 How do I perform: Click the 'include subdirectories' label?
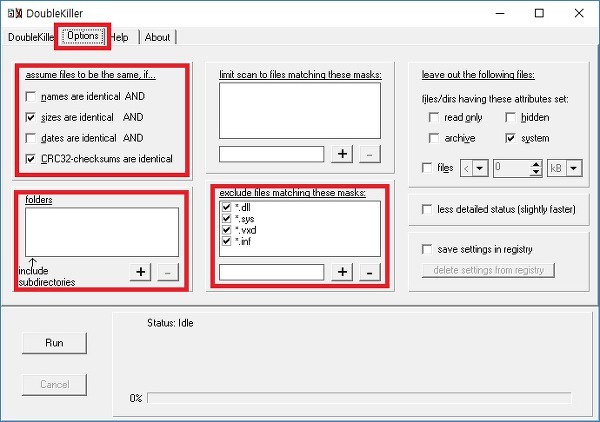point(47,276)
